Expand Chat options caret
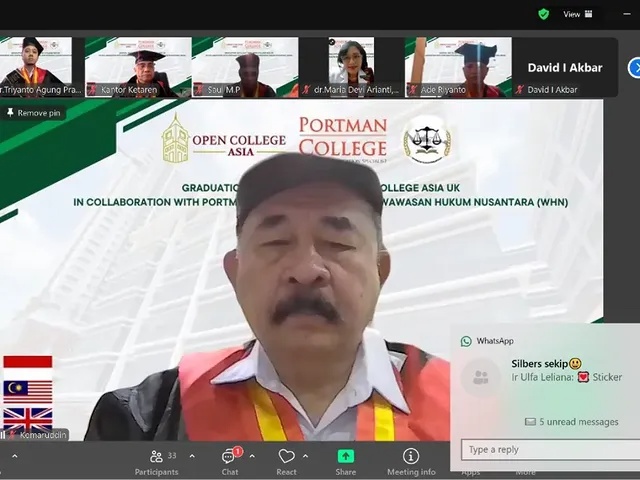This screenshot has height=480, width=640. click(252, 456)
